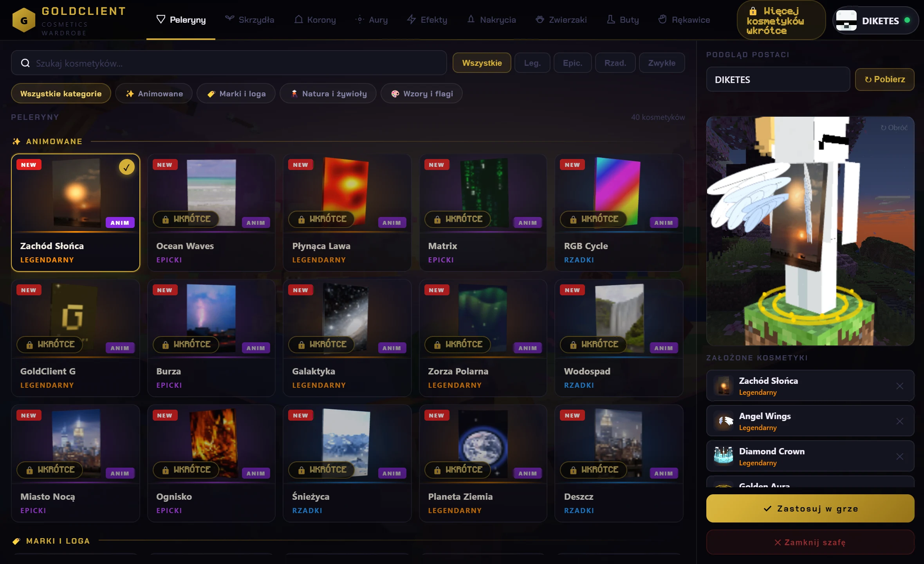Click the Zastosuj w grze button
Screen dimensions: 924x564
[810, 508]
